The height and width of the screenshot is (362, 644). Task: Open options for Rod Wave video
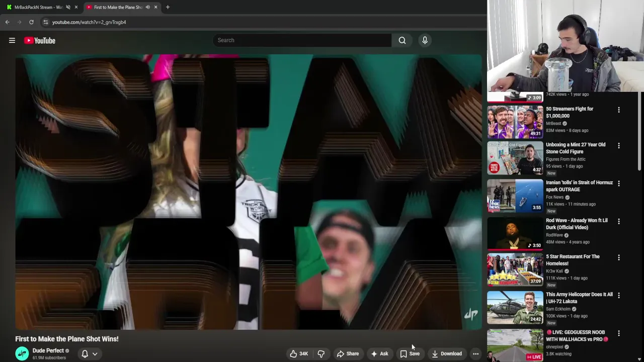point(619,221)
